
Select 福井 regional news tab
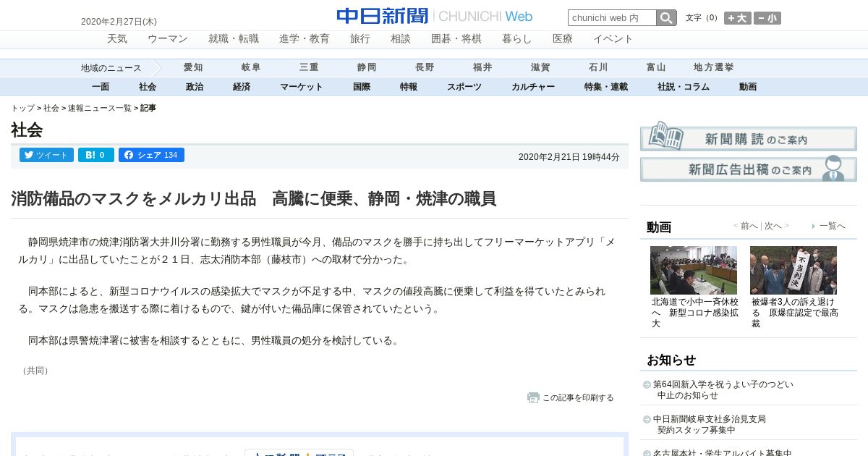point(482,67)
